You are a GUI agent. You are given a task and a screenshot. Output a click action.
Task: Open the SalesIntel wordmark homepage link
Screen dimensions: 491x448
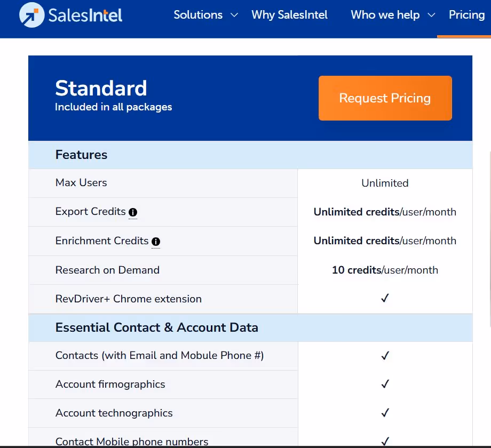84,15
